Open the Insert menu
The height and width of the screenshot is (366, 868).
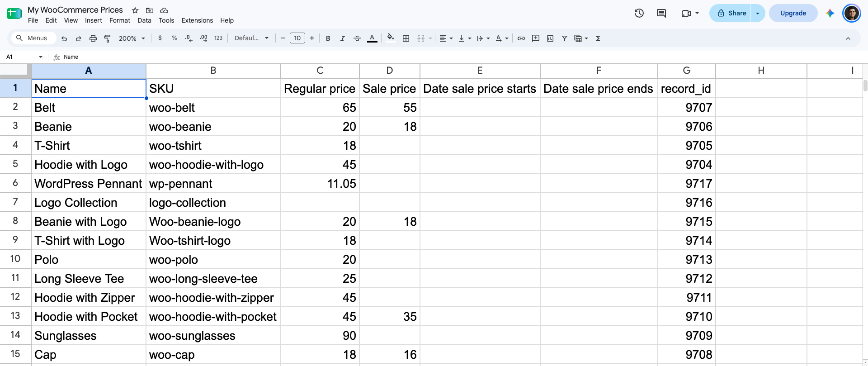pyautogui.click(x=94, y=20)
